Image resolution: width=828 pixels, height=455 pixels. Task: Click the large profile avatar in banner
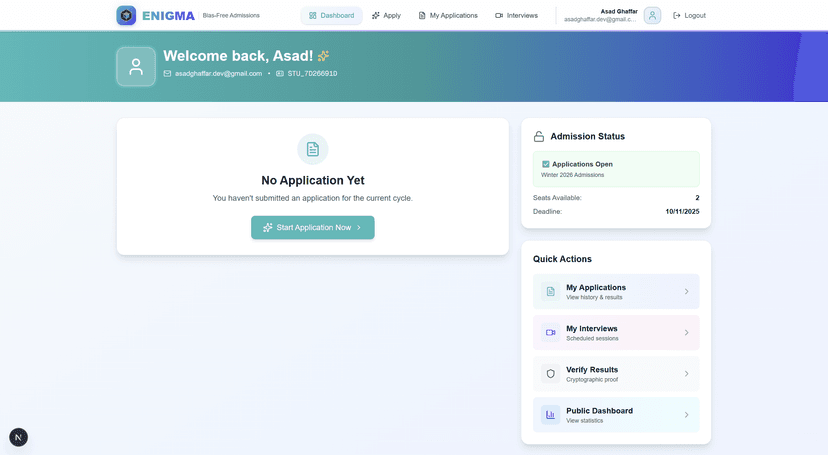pyautogui.click(x=136, y=66)
